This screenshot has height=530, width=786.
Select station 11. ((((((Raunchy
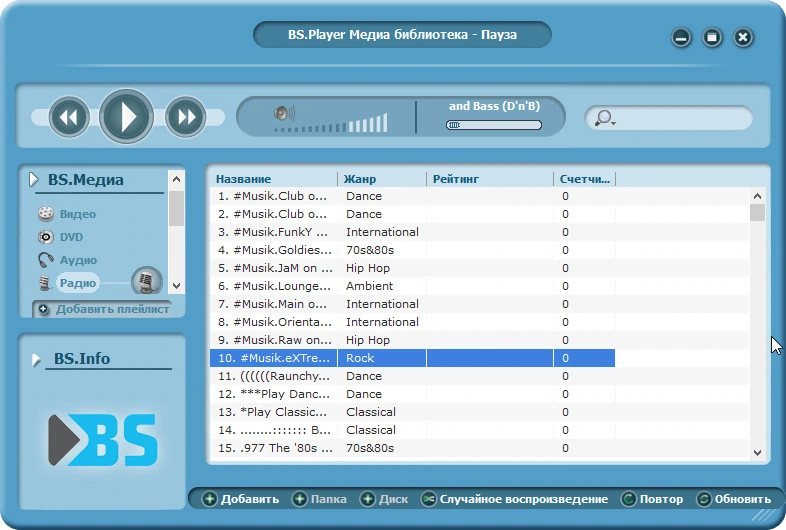(x=412, y=376)
